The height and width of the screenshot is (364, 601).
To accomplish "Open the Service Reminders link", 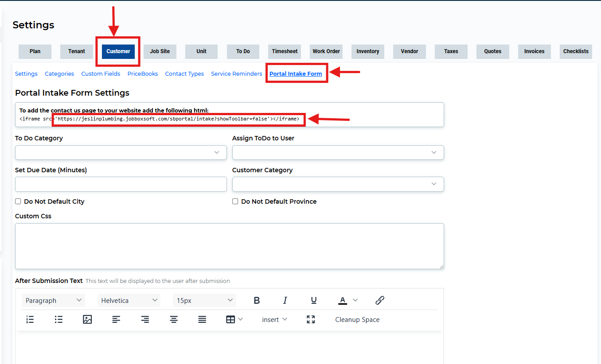I will (x=237, y=74).
